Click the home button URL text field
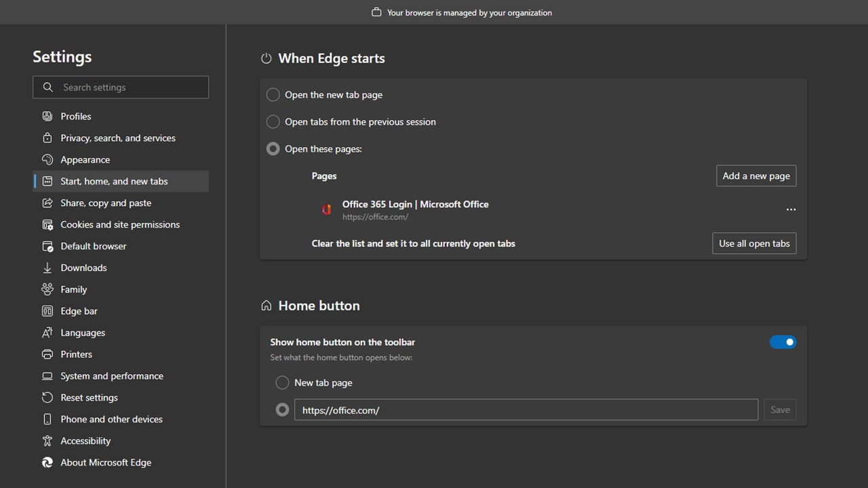 pos(526,409)
